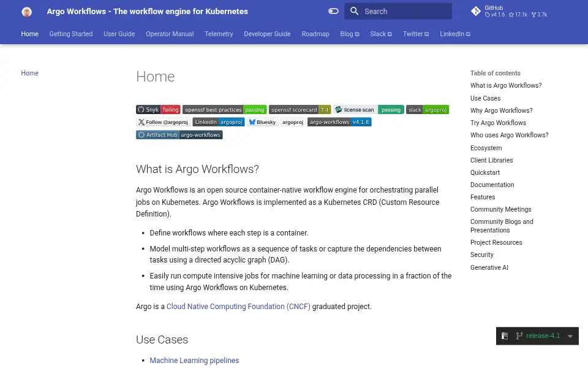Viewport: 588px width, 368px height.
Task: Click the Snyk failing badge
Action: (x=158, y=110)
